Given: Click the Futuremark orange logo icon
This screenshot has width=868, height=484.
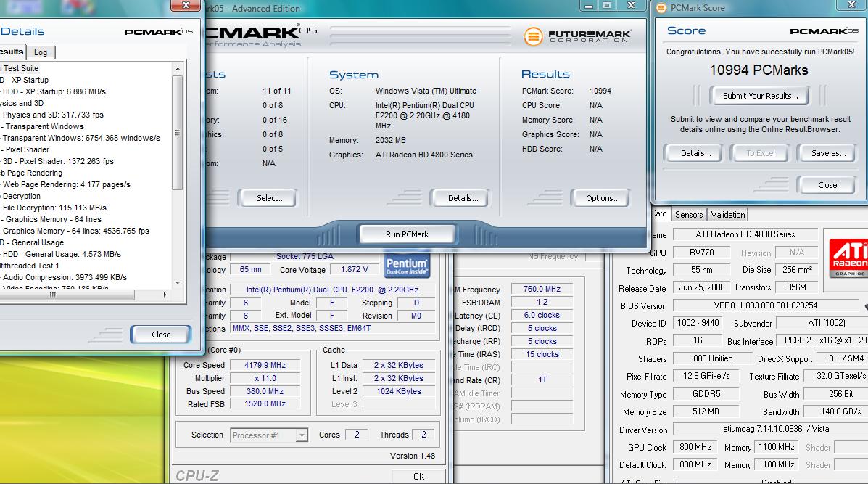Looking at the screenshot, I should [533, 36].
